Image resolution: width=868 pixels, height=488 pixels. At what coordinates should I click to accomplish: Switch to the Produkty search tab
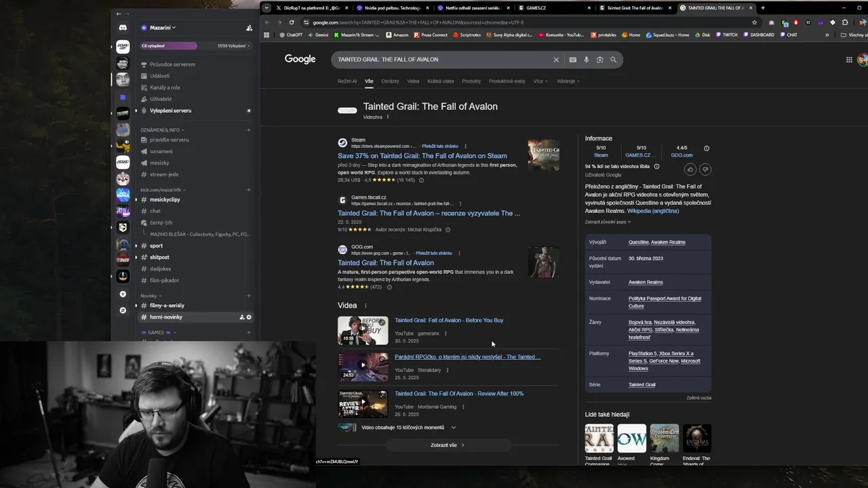tap(471, 81)
